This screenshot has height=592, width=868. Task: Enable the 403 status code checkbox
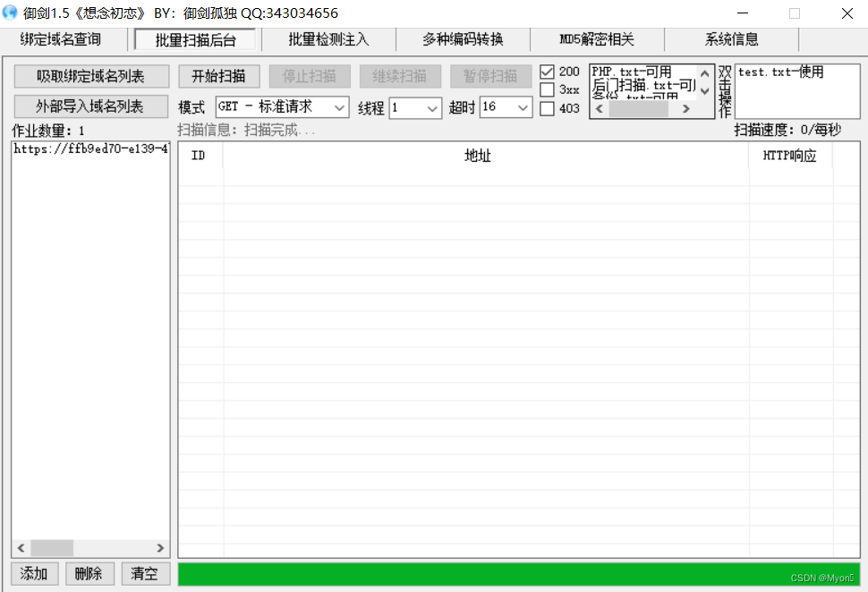(x=548, y=106)
